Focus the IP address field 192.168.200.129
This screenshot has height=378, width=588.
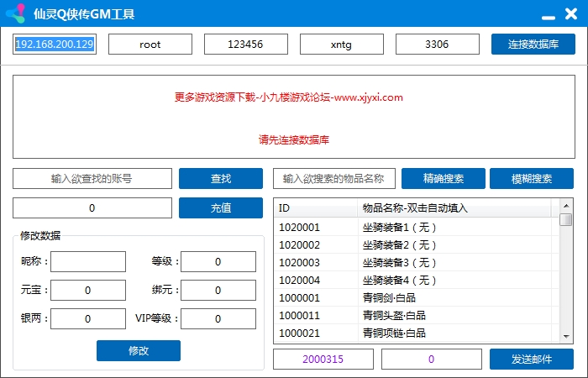coord(55,44)
